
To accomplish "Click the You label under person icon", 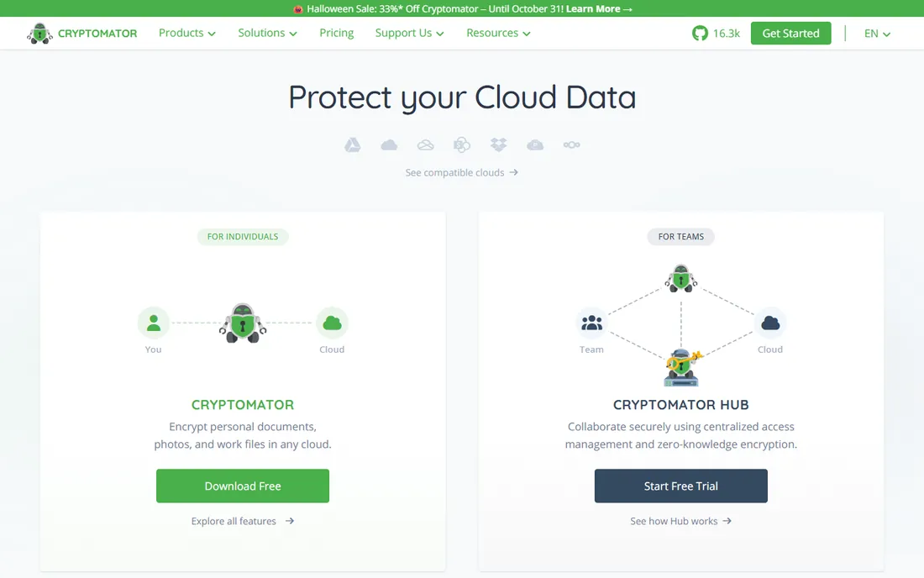I will click(153, 349).
